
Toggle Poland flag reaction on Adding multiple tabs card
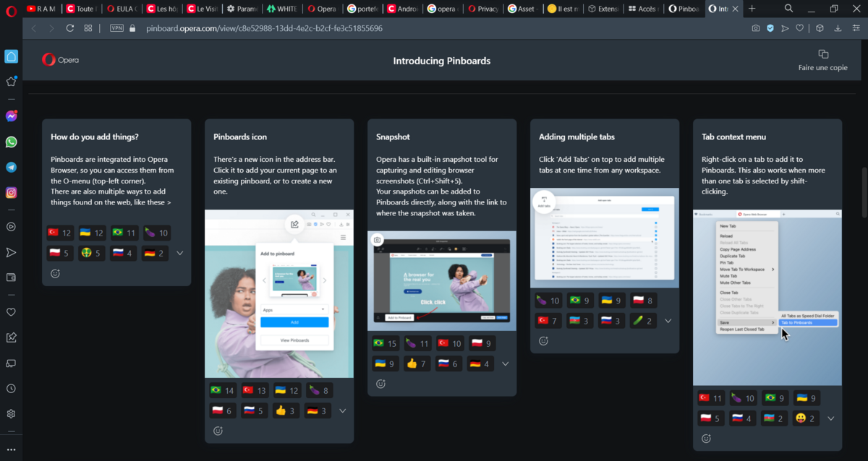(x=645, y=301)
